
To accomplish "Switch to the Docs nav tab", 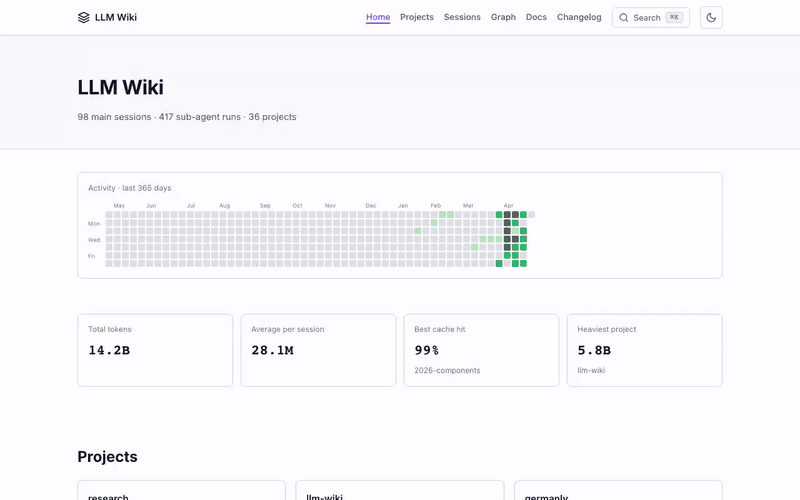I will [536, 17].
